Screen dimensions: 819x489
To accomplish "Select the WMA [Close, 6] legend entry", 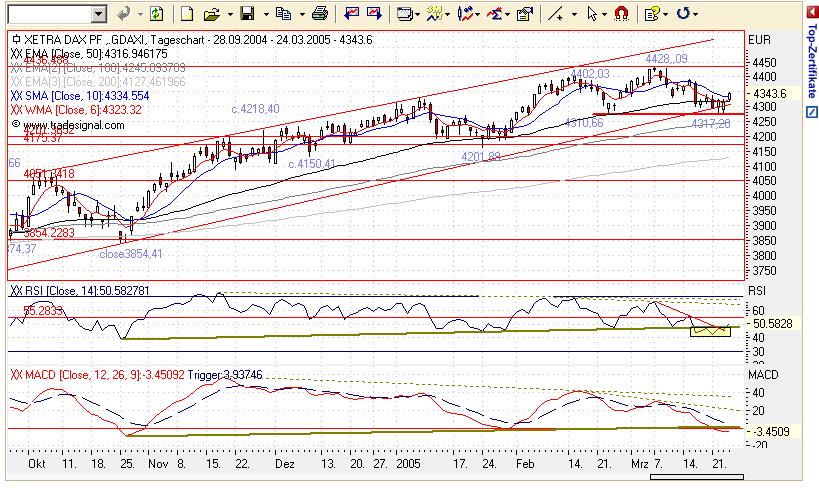I will point(76,110).
